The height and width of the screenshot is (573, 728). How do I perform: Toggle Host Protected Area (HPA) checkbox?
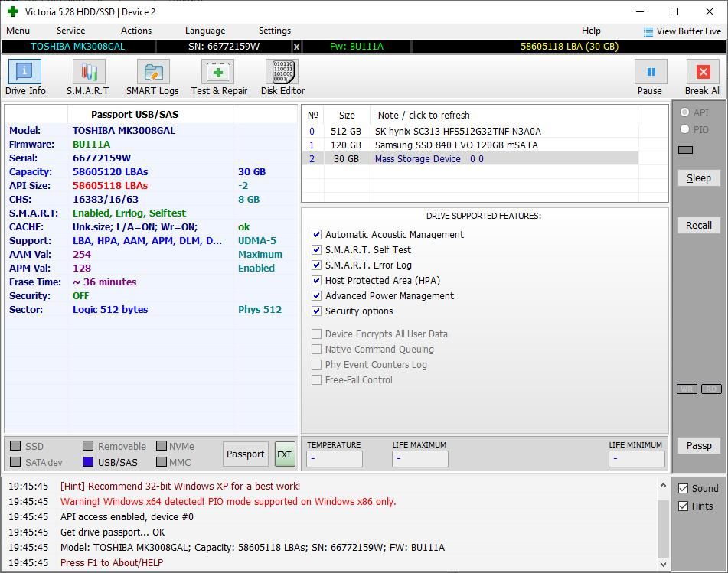click(x=316, y=280)
